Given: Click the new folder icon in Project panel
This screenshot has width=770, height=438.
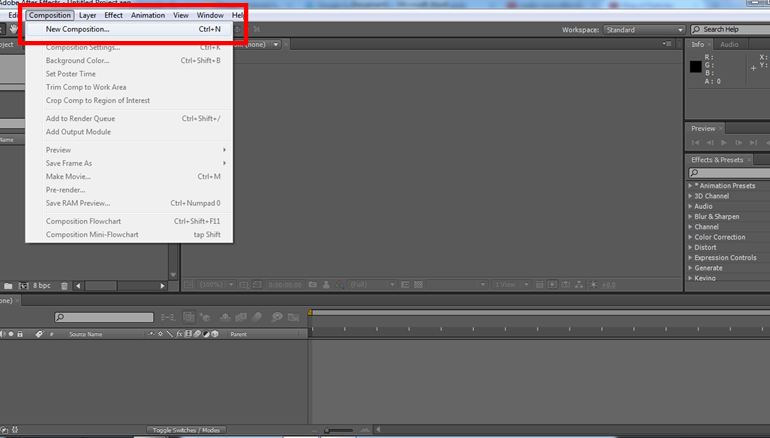Looking at the screenshot, I should 8,285.
